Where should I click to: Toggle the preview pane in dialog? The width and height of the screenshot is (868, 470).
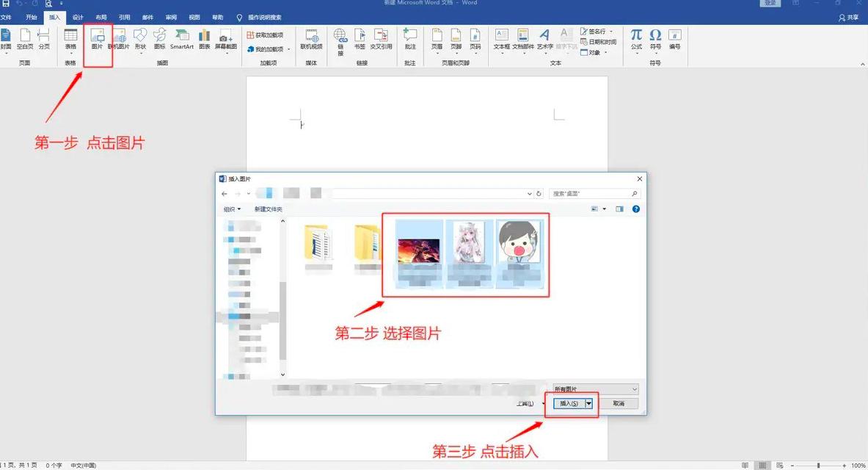point(619,209)
